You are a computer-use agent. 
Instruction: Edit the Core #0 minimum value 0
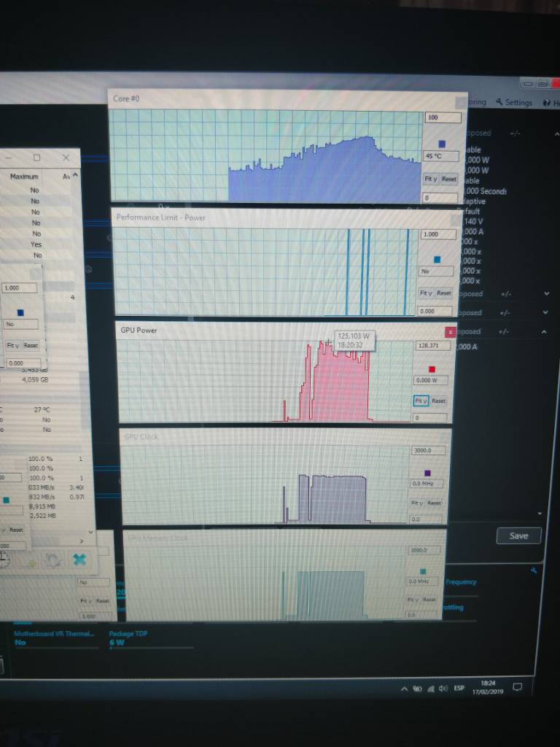[x=440, y=198]
